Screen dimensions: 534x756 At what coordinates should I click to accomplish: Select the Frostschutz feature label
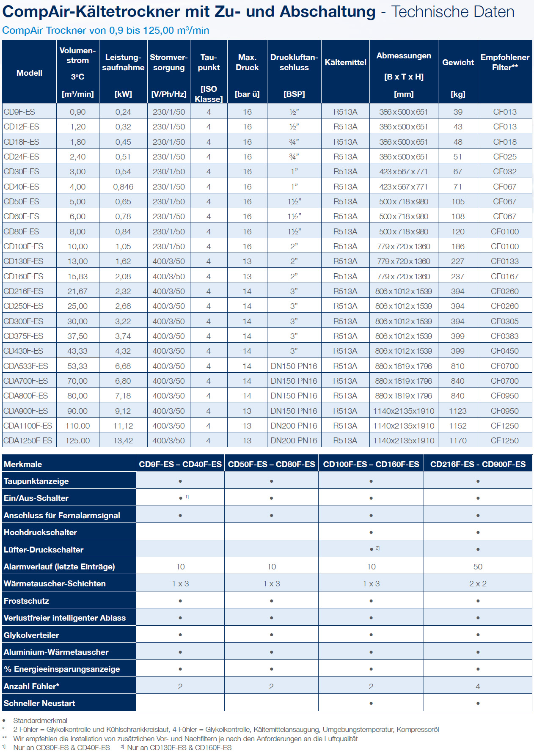[26, 601]
